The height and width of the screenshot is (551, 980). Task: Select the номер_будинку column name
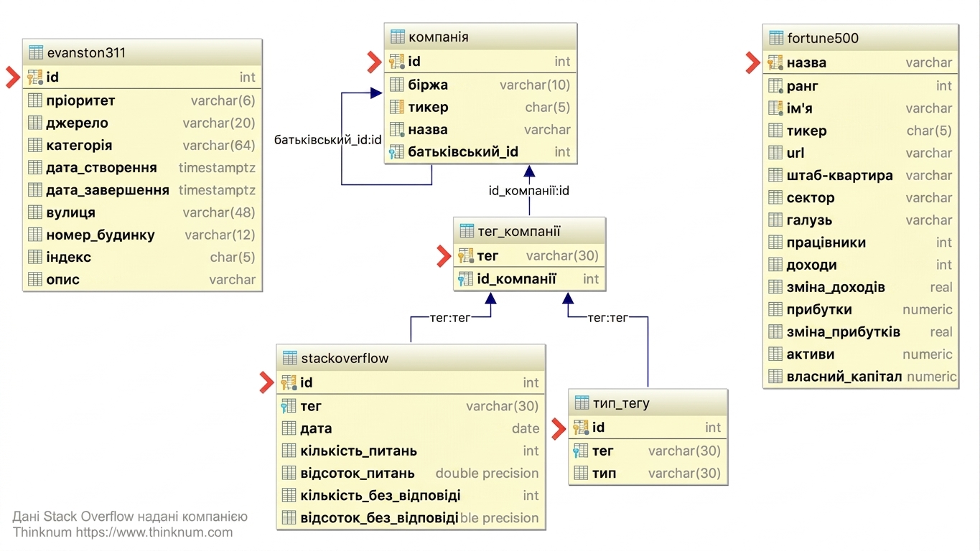[x=101, y=235]
